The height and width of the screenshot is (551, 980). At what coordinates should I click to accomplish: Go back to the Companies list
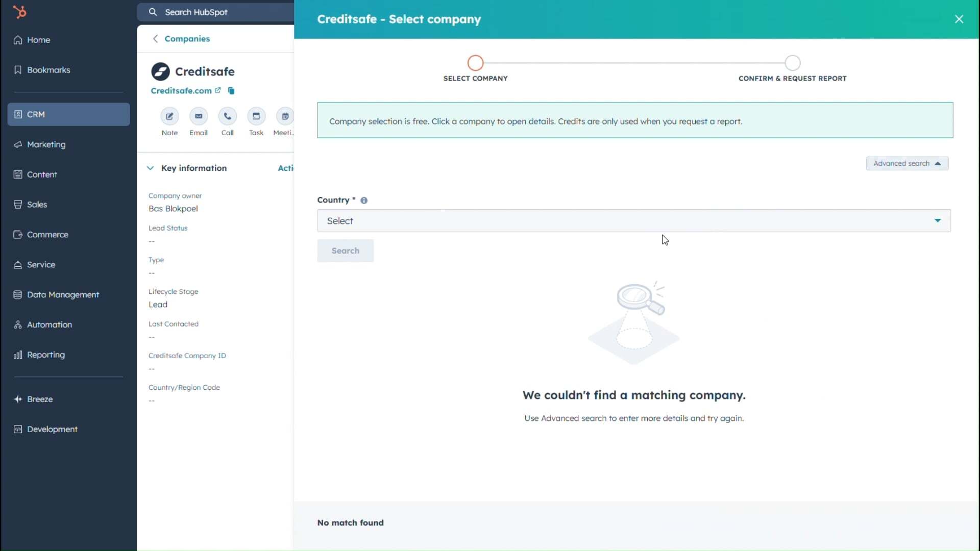point(187,39)
